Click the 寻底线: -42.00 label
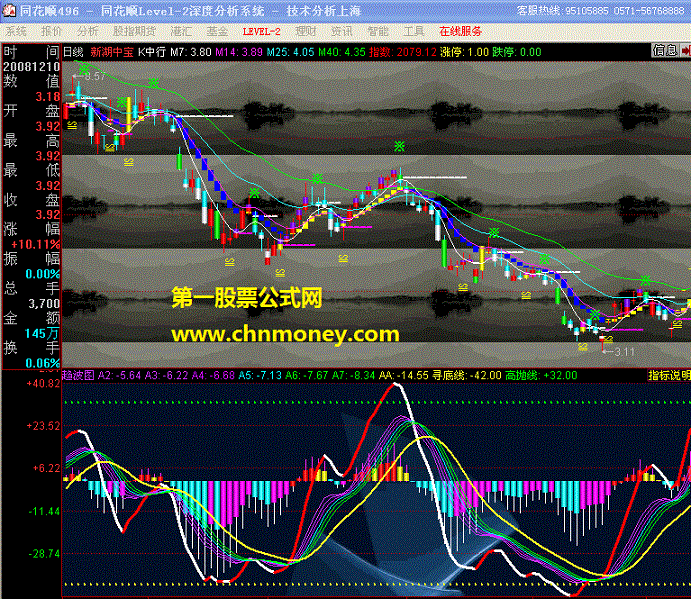 pyautogui.click(x=467, y=376)
